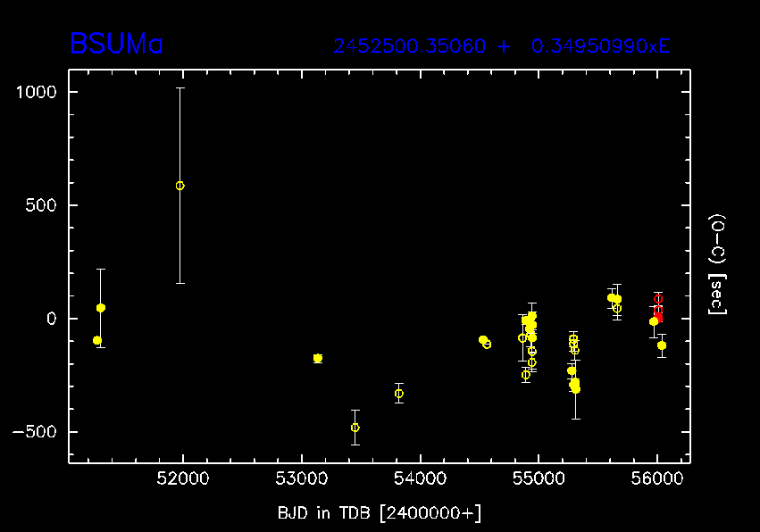Click the 1000 y-axis tick label
Viewport: 760px width, 532px height.
tap(36, 92)
